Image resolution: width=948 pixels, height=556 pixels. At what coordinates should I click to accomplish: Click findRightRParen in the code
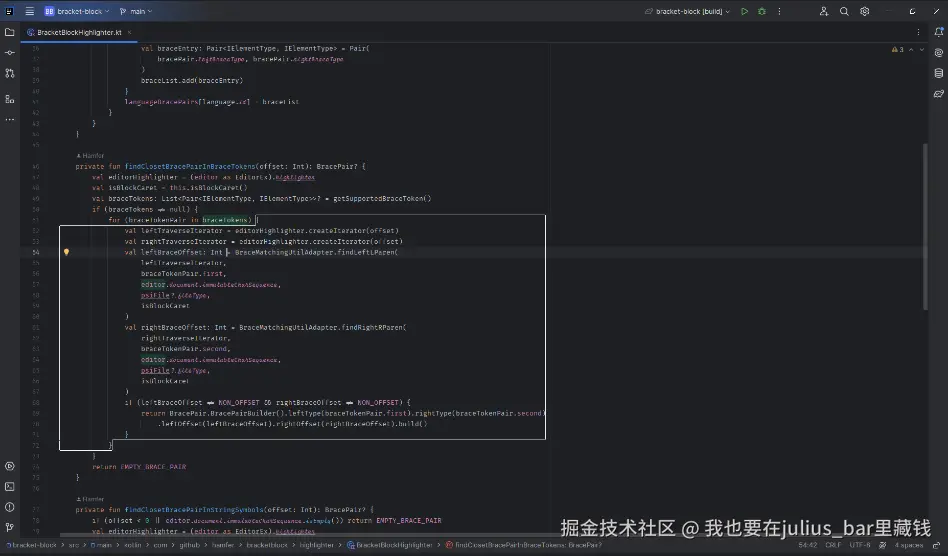click(372, 328)
